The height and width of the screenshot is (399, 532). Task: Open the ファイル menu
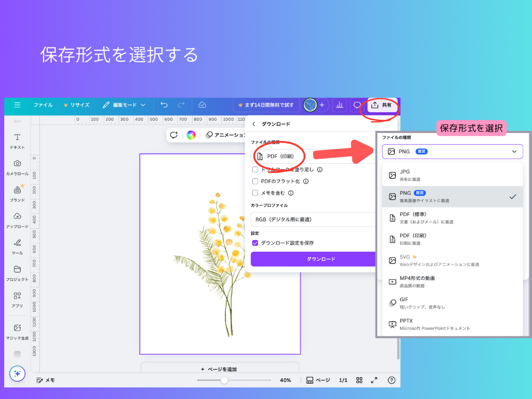(43, 105)
